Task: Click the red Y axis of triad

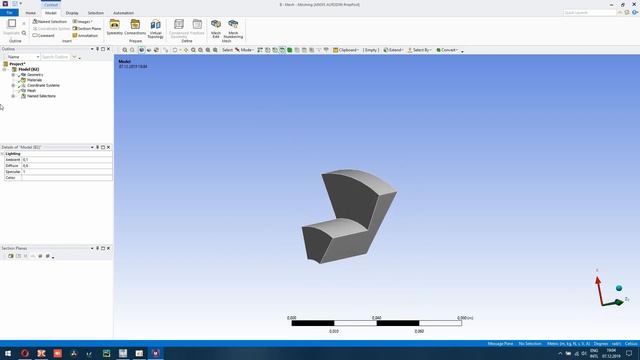Action: (x=599, y=290)
